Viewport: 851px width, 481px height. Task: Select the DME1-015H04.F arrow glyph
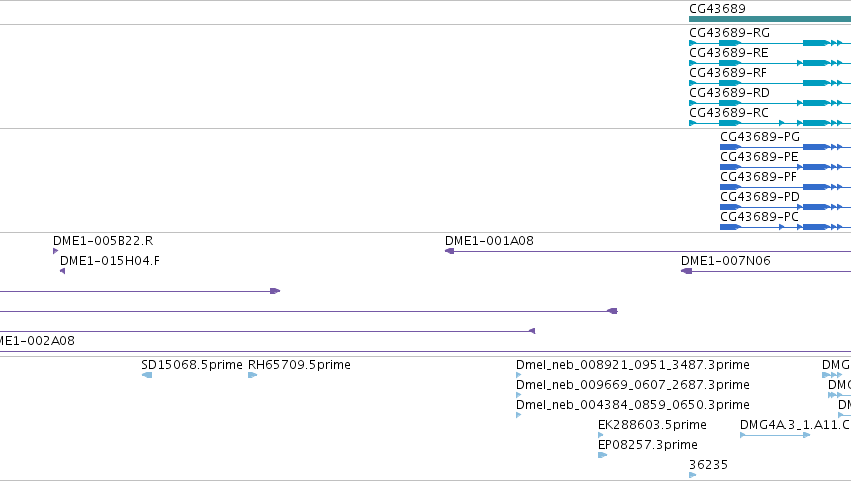62,271
